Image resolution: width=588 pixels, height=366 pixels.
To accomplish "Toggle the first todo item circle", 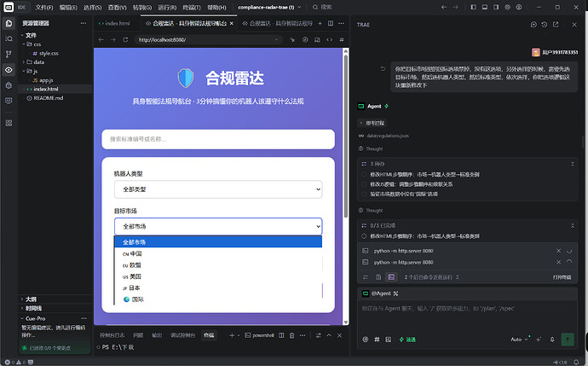I will pos(364,175).
